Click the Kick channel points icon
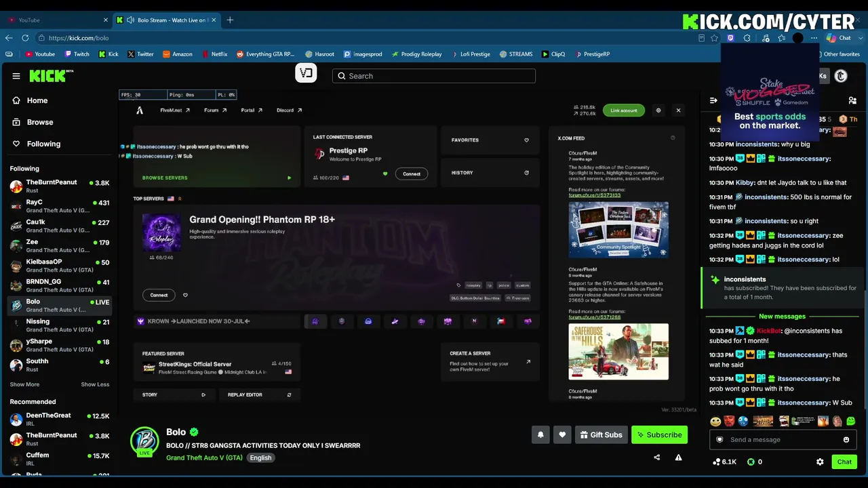This screenshot has height=488, width=868. [x=717, y=462]
